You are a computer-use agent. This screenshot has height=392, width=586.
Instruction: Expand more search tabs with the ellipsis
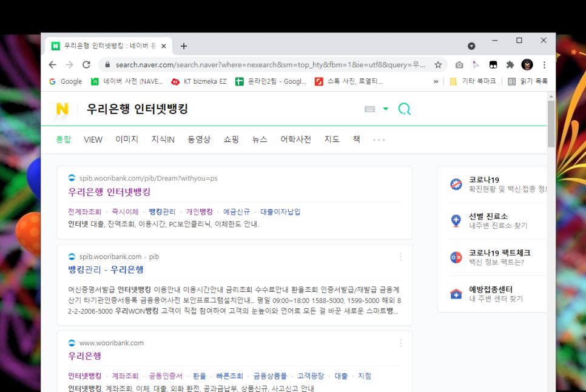379,140
